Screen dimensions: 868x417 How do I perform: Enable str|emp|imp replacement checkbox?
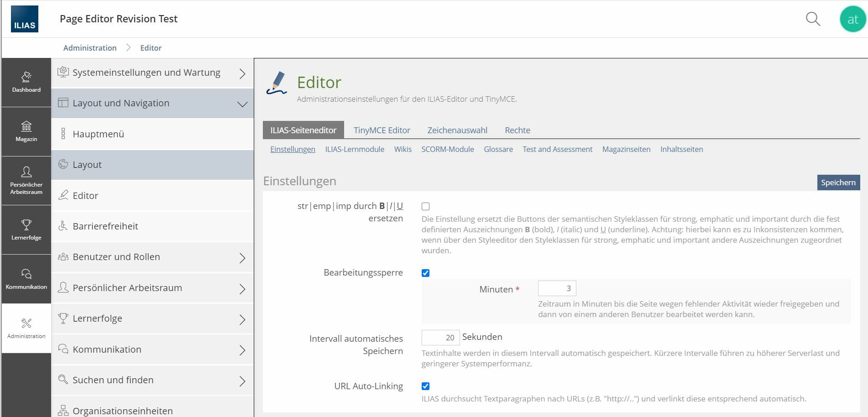pyautogui.click(x=425, y=207)
